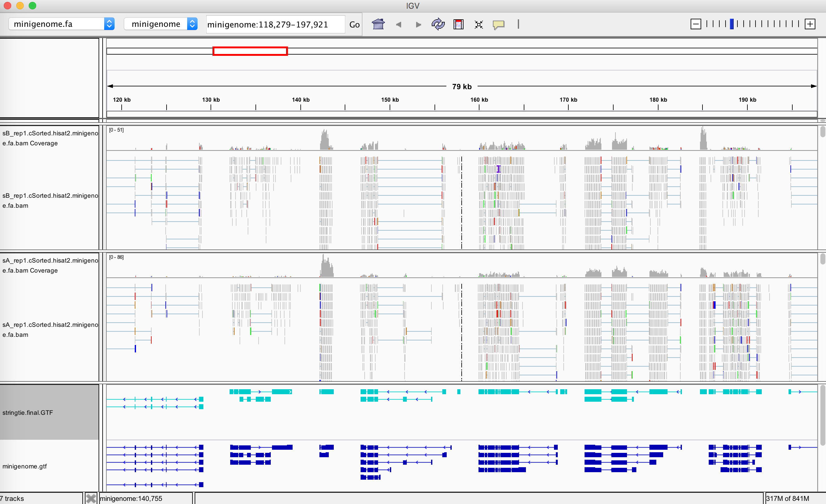
Task: Toggle the yellow popup behavior speech bubble
Action: point(498,24)
